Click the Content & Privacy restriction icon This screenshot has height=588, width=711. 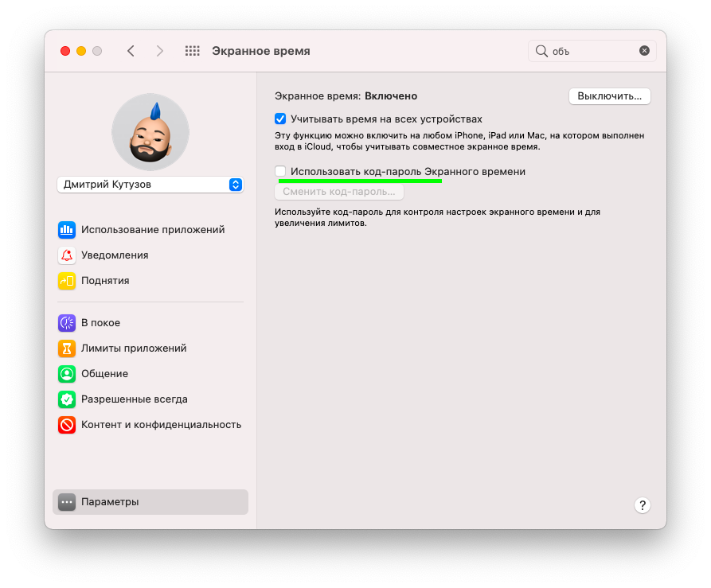(x=67, y=425)
